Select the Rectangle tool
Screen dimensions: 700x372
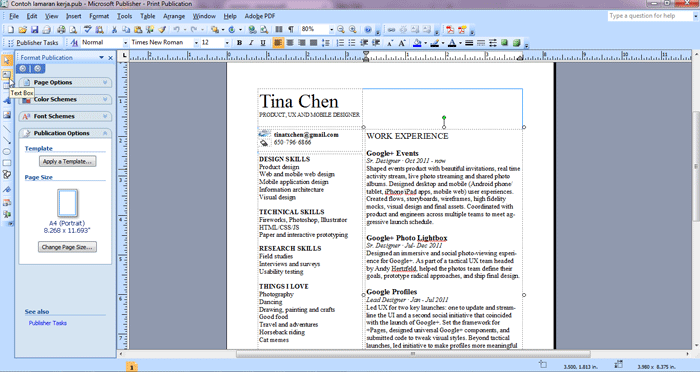pyautogui.click(x=7, y=163)
